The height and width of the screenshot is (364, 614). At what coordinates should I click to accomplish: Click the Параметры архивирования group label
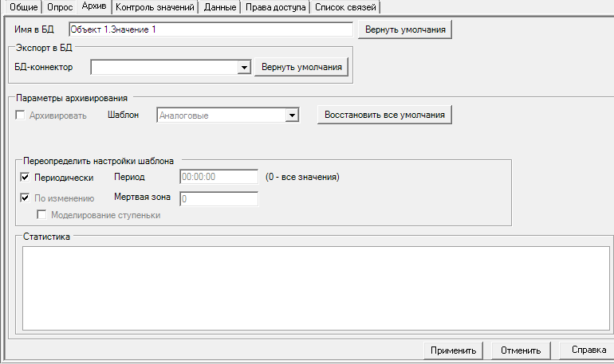(x=72, y=98)
